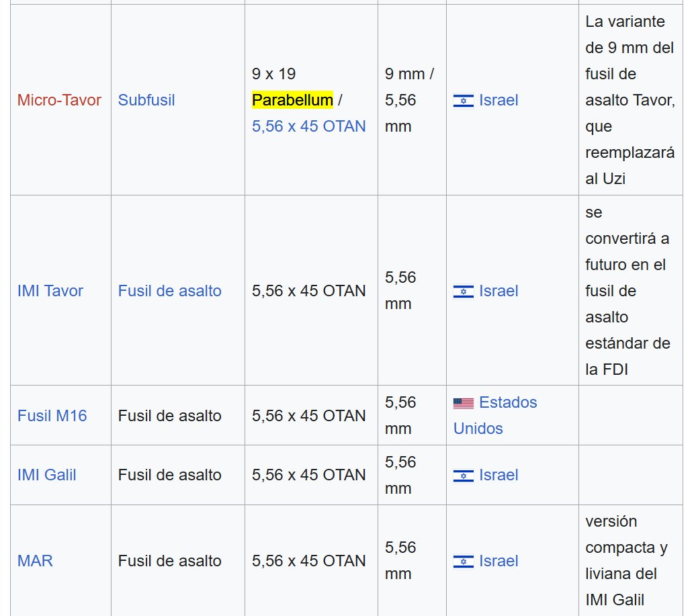
Task: Click Israel flag icon in Micro-Tavor row
Action: point(464,101)
